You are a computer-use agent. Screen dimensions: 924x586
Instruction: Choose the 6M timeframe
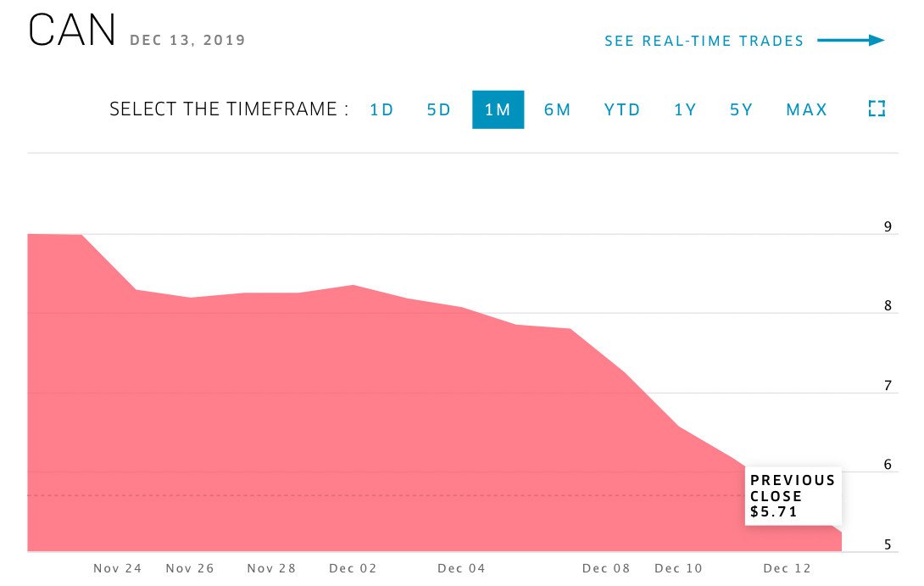coord(558,109)
